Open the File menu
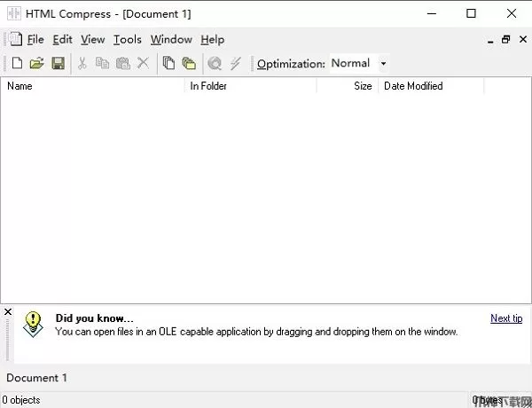 pos(35,40)
